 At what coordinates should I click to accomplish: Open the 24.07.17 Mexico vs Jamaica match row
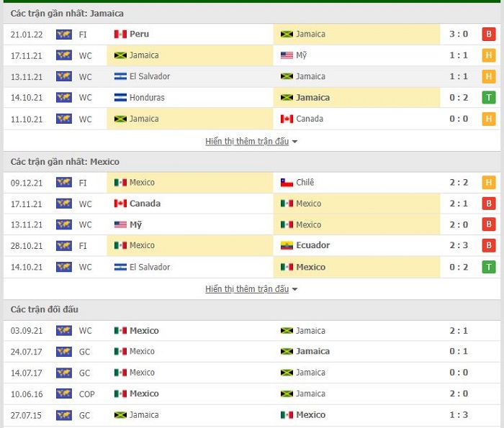(x=252, y=352)
